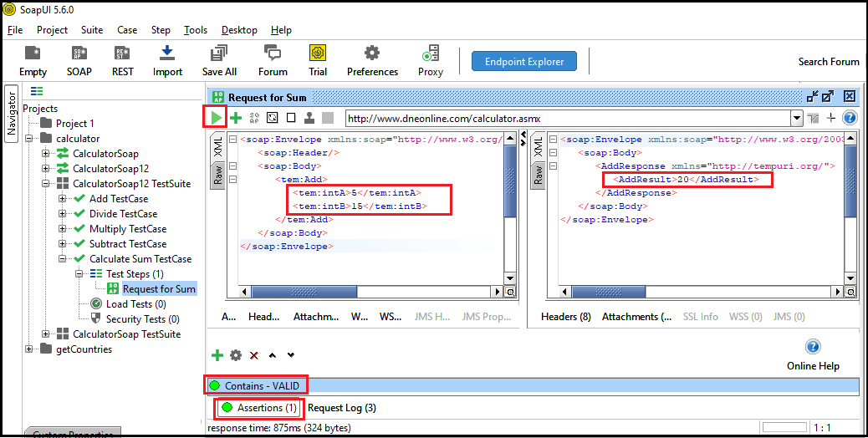Expand Add TestCase node
The width and height of the screenshot is (868, 438).
63,199
